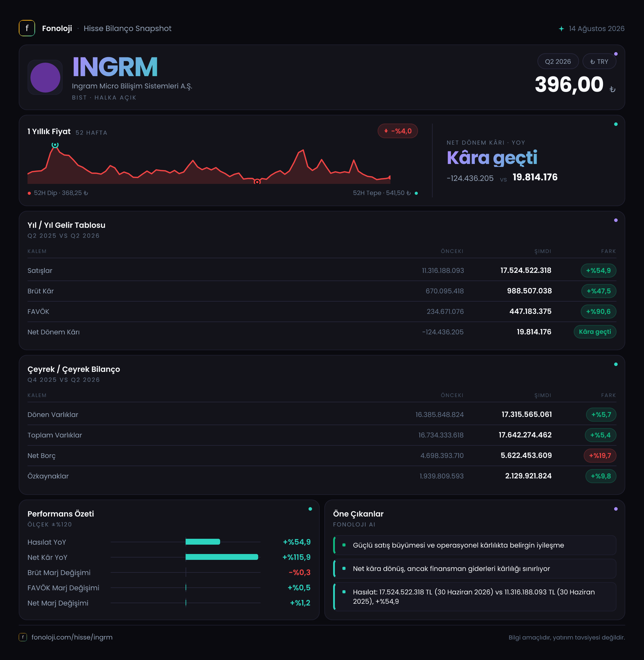Click the down arrow in -%4,0 badge
Image resolution: width=644 pixels, height=660 pixels.
pyautogui.click(x=386, y=131)
